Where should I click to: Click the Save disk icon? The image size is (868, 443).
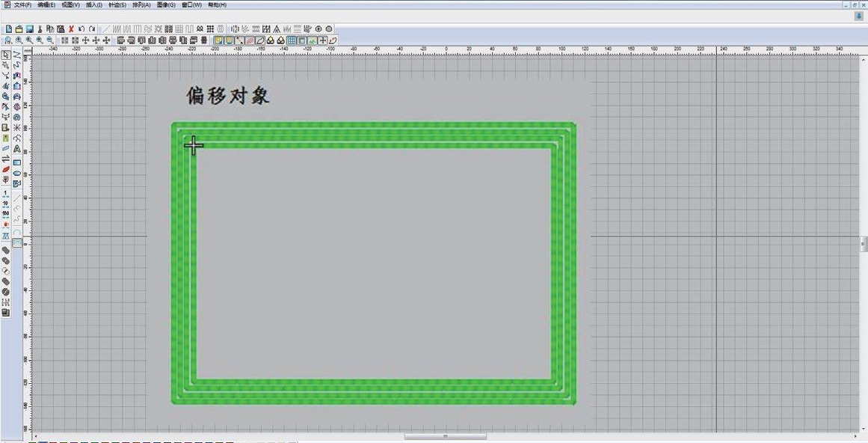pyautogui.click(x=29, y=28)
